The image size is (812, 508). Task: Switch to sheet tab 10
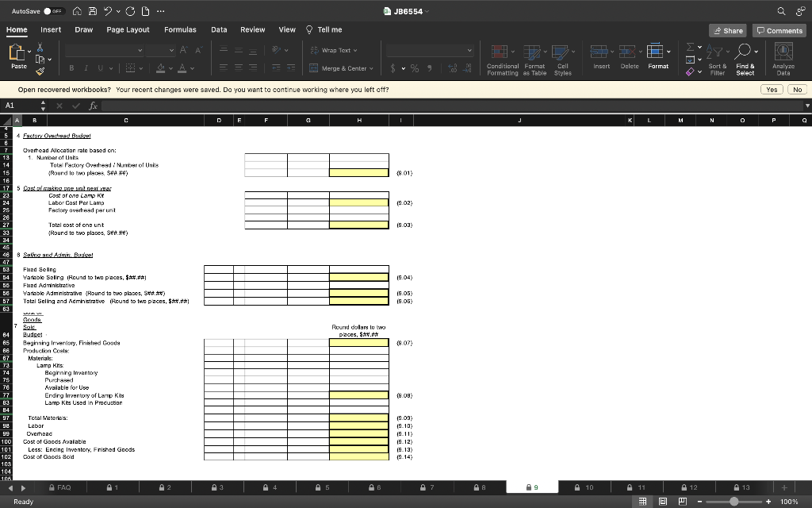point(584,487)
